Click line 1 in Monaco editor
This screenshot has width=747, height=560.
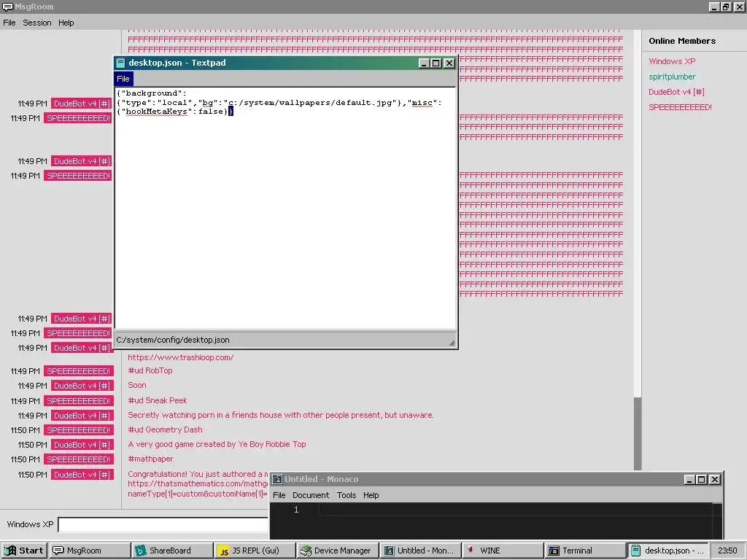(x=514, y=510)
